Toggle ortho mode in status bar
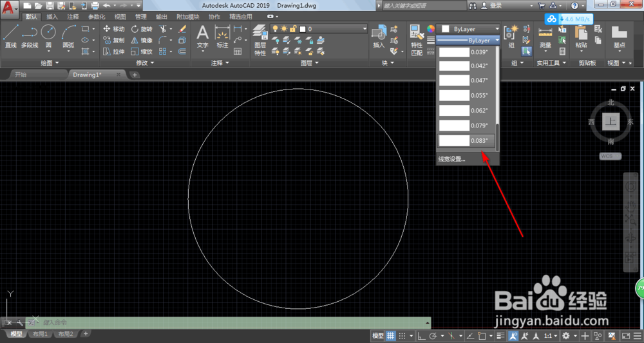 tap(421, 336)
